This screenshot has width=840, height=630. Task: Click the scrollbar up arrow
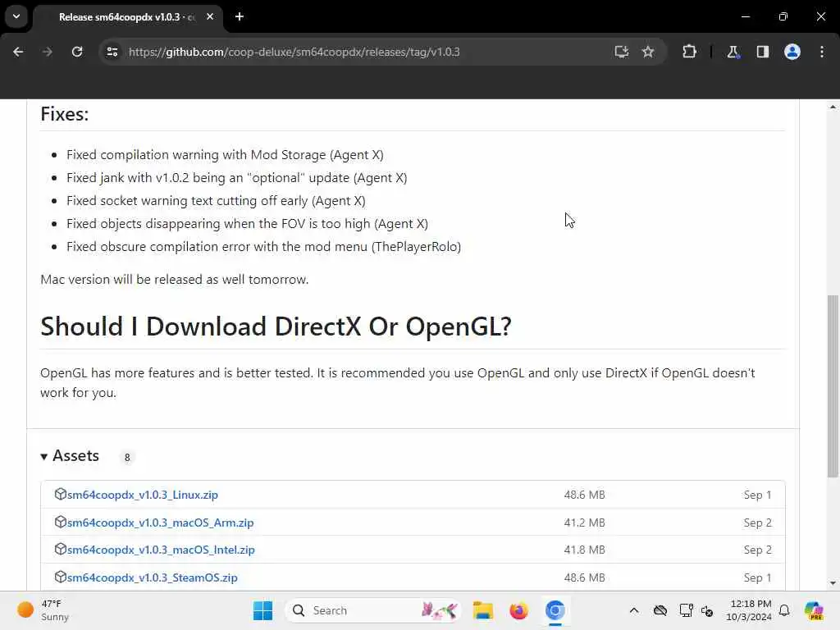833,107
